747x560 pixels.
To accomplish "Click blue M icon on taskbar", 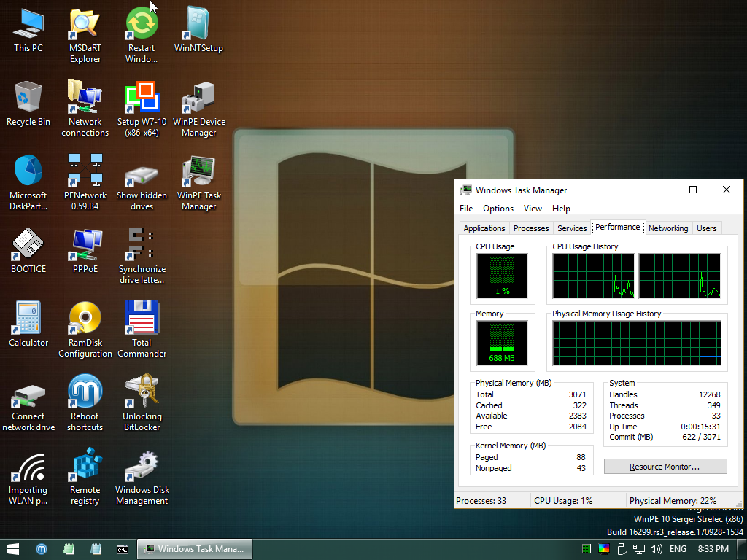I will (42, 549).
